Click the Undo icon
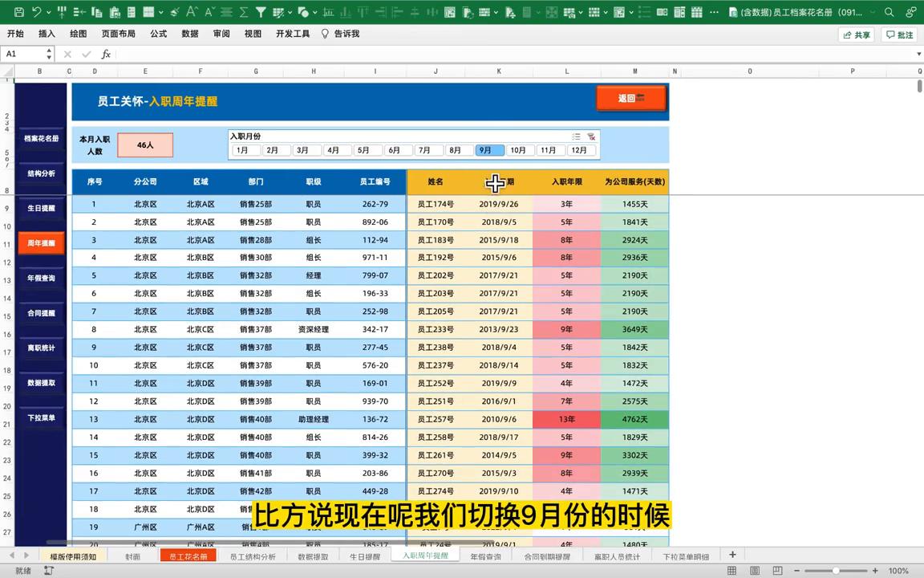Image resolution: width=924 pixels, height=578 pixels. (x=38, y=12)
